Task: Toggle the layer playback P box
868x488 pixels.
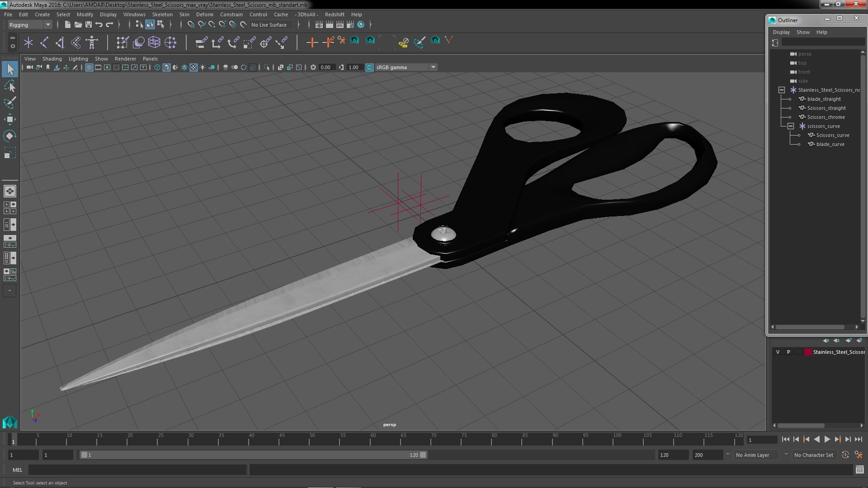Action: click(788, 352)
